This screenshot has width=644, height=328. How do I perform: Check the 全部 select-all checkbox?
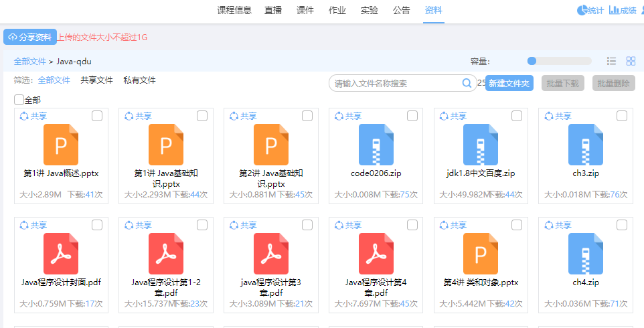point(19,100)
